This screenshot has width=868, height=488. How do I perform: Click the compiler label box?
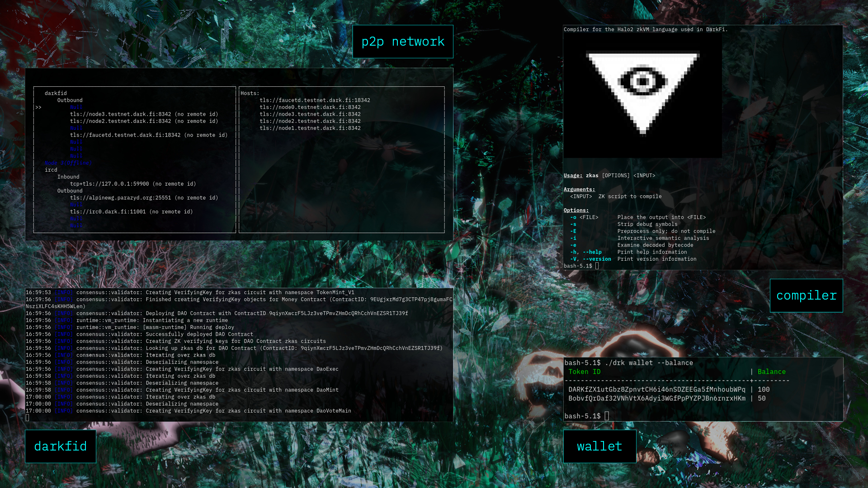(x=806, y=296)
